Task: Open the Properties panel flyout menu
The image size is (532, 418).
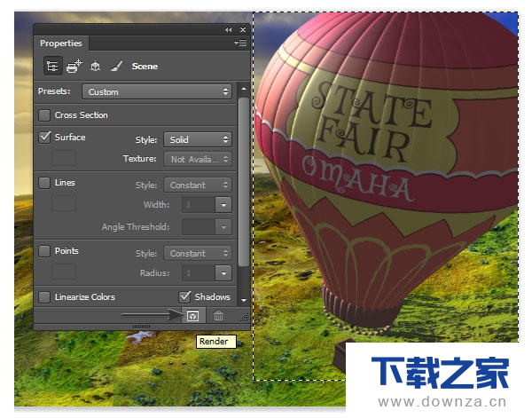Action: 240,43
